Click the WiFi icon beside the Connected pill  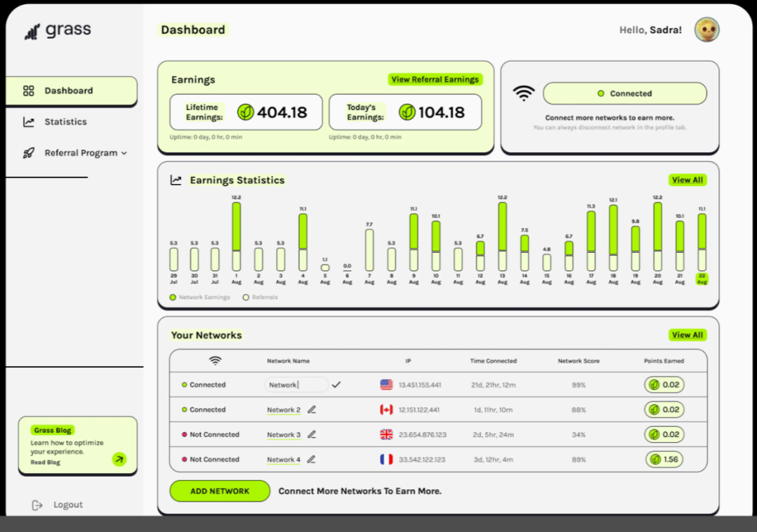(522, 92)
